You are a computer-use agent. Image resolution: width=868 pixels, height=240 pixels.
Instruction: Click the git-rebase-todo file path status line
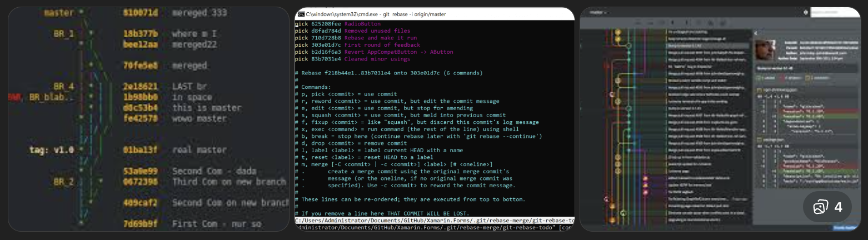435,221
